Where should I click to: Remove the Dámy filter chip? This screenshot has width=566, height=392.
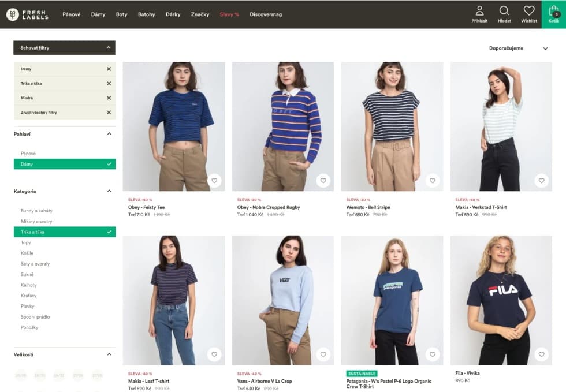(x=109, y=69)
